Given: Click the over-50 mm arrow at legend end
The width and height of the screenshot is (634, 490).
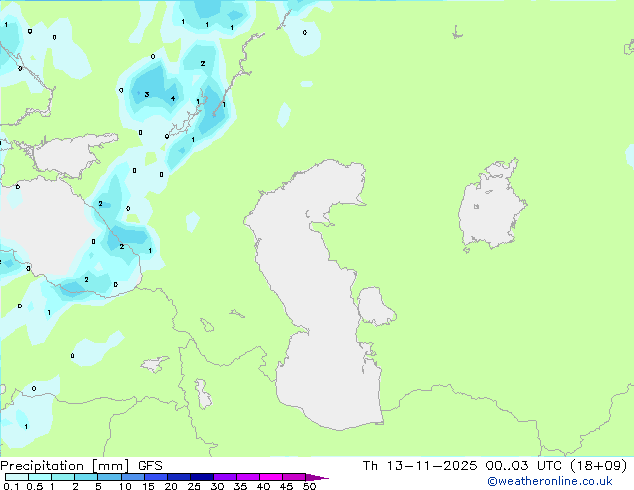Looking at the screenshot, I should [x=317, y=477].
